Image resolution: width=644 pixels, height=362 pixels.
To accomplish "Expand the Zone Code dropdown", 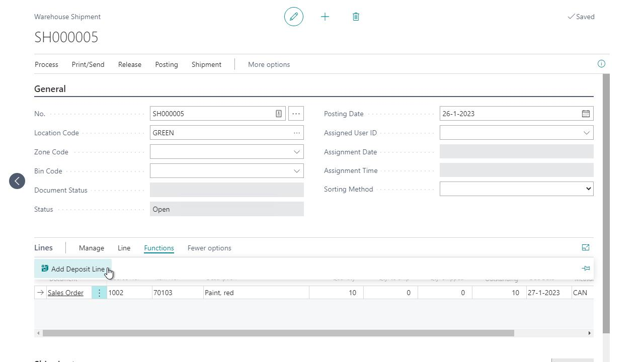I will tap(296, 152).
